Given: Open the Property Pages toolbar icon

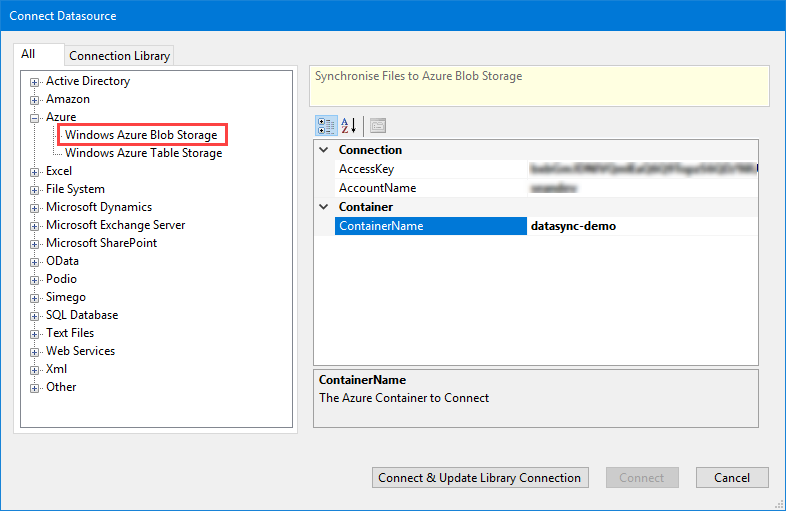Looking at the screenshot, I should tap(378, 126).
